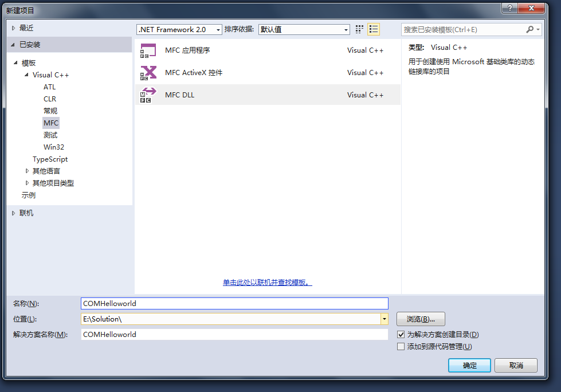Switch to small icons grid view
Image resolution: width=561 pixels, height=392 pixels.
(x=359, y=29)
